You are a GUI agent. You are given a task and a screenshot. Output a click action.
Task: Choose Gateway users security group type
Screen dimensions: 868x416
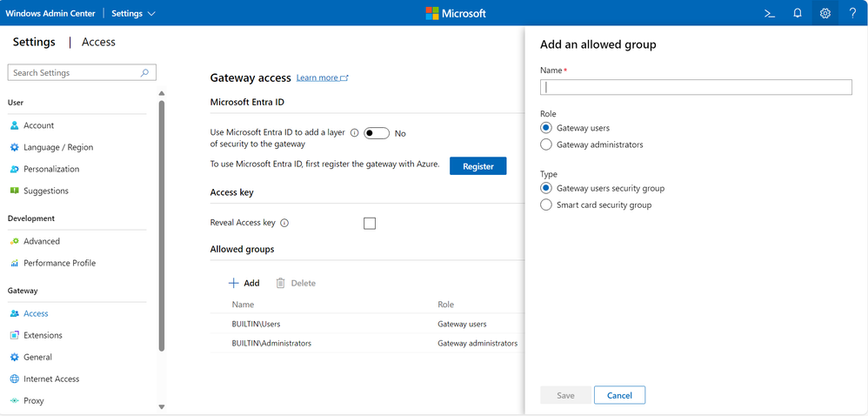click(x=546, y=188)
